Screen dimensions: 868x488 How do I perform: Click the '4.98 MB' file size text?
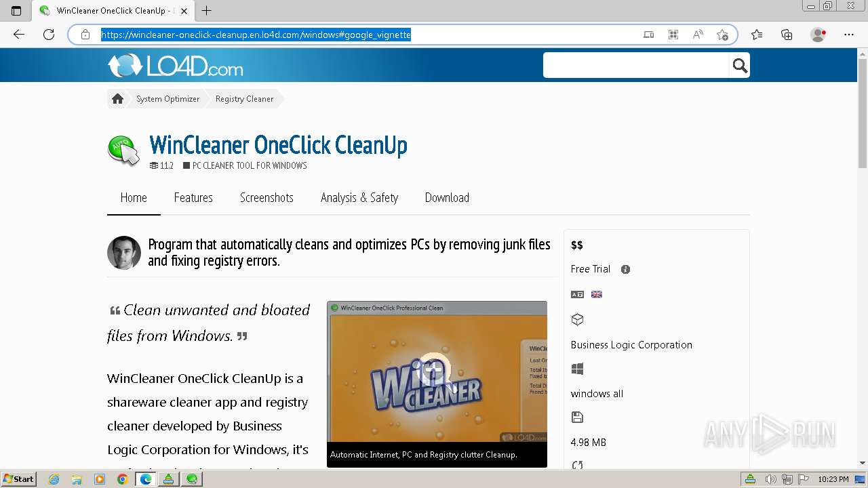point(589,443)
